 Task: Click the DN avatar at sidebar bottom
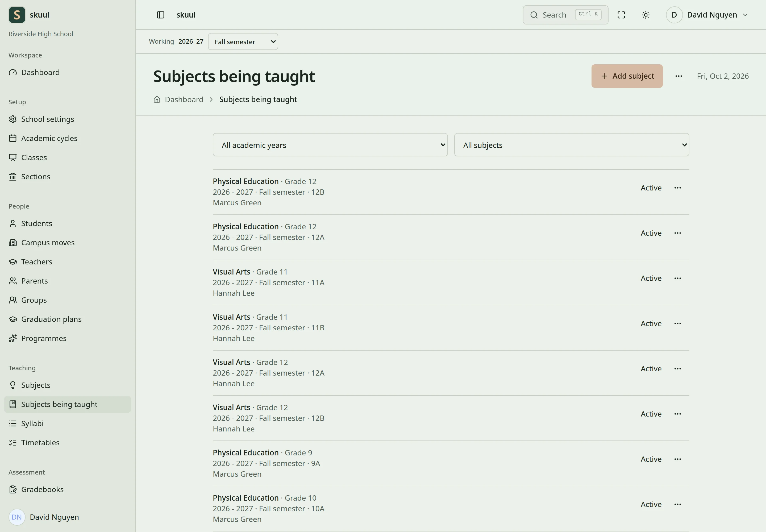point(17,517)
